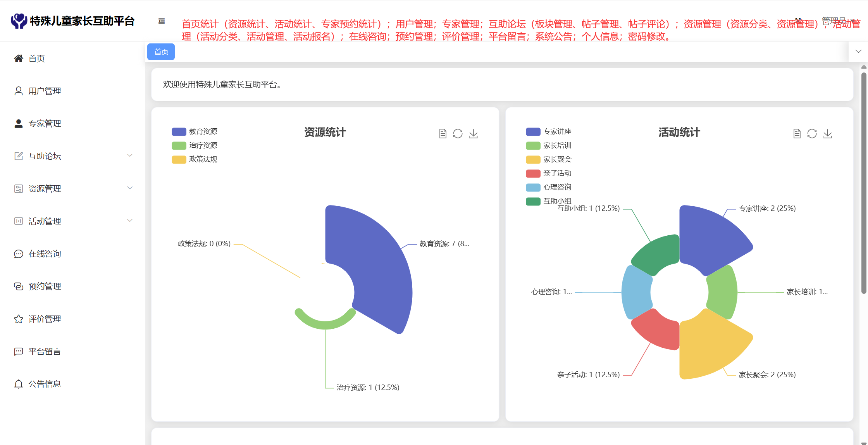
Task: Open 用户管理 menu item
Action: pos(45,91)
